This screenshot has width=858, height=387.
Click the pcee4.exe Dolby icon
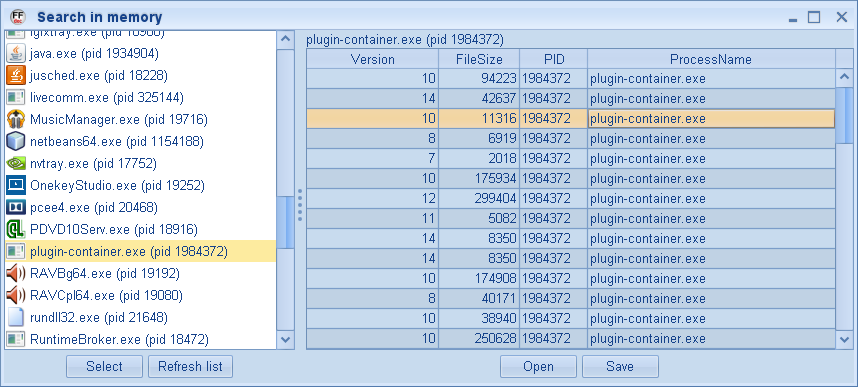click(x=16, y=207)
